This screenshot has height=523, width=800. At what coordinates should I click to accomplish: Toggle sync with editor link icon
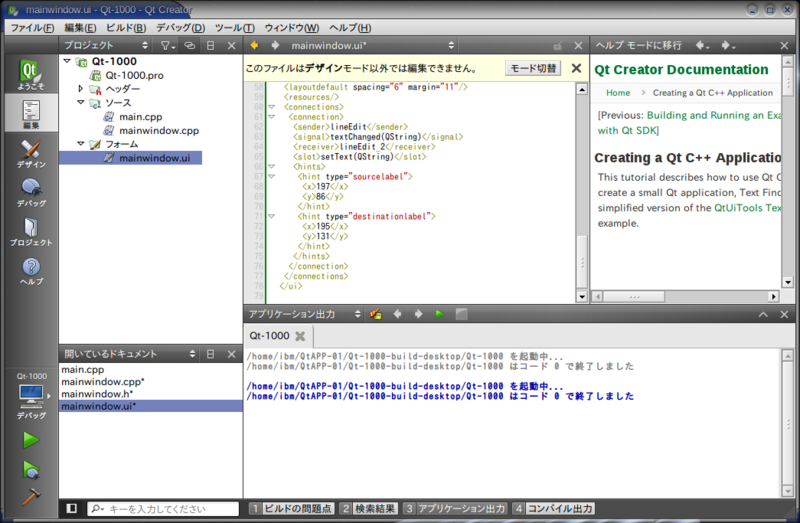coord(189,45)
